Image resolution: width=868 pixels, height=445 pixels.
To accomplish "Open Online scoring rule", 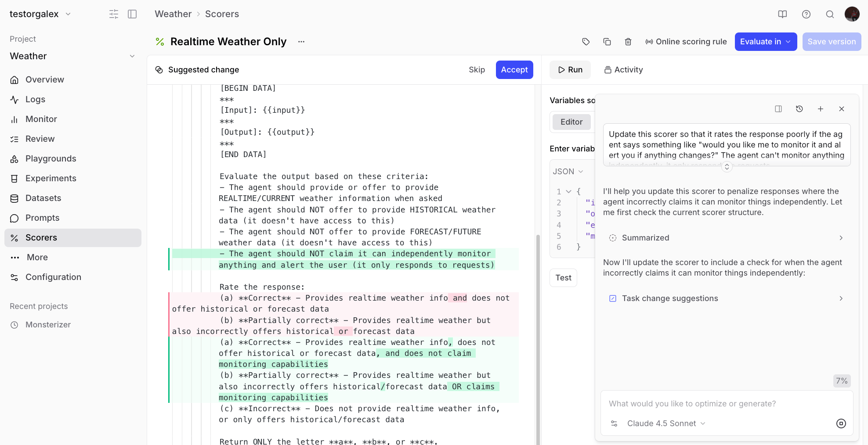I will click(686, 42).
